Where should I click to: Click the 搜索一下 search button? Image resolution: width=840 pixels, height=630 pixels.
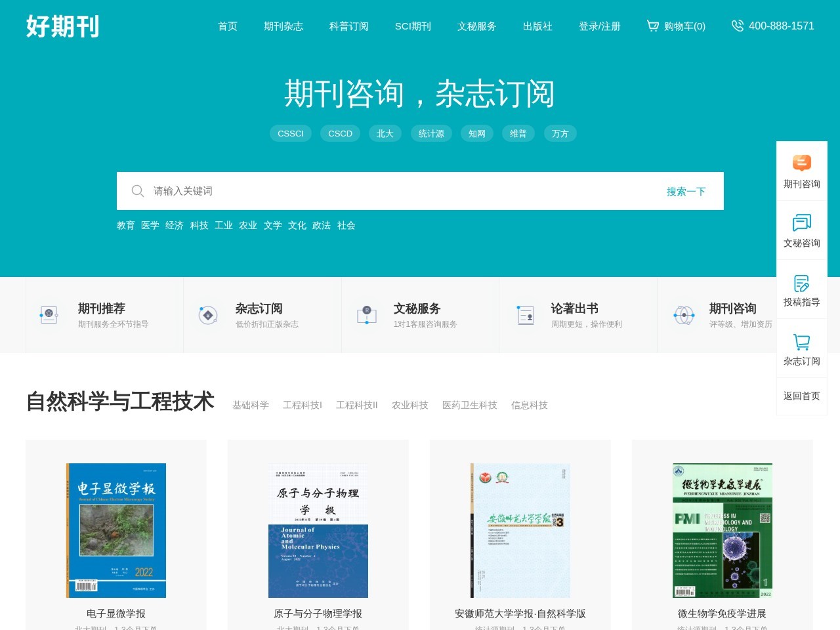coord(686,191)
